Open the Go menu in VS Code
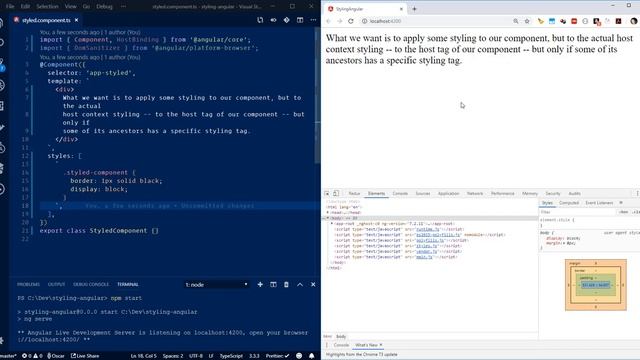This screenshot has width=640, height=360. (x=86, y=7)
